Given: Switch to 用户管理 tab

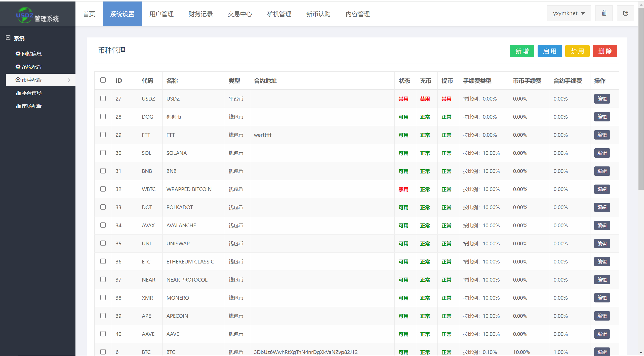Looking at the screenshot, I should coord(162,14).
